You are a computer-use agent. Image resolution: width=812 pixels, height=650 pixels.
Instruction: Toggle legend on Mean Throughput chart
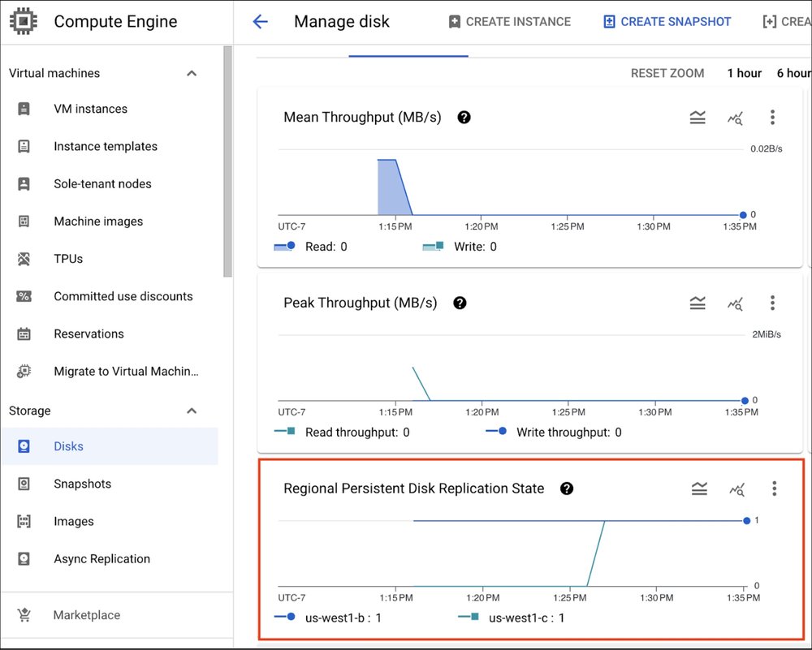point(698,118)
